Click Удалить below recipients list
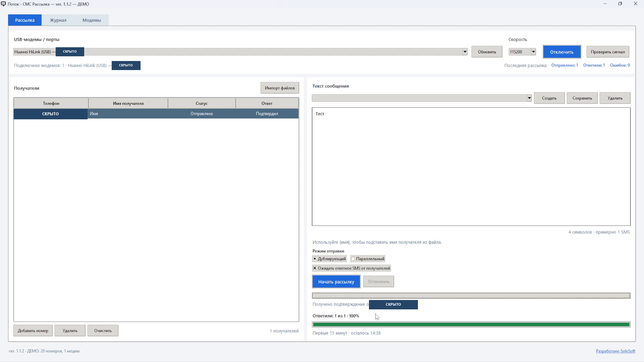 point(70,330)
